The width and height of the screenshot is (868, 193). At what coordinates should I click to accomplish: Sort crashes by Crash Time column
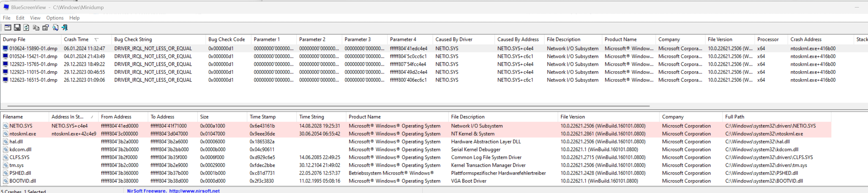86,39
